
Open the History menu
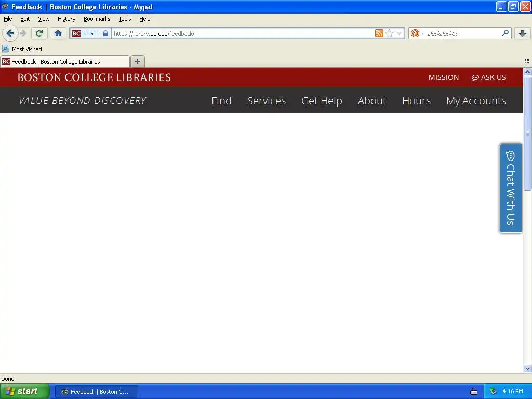[x=66, y=19]
